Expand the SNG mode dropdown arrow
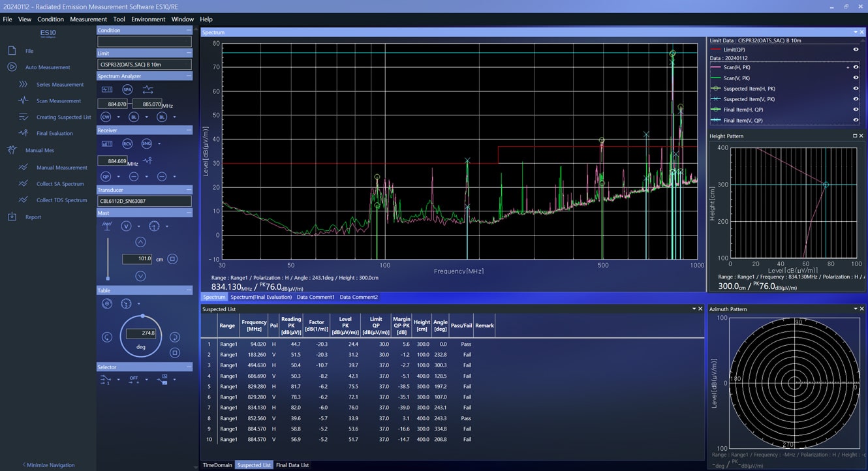The height and width of the screenshot is (471, 868). pos(159,144)
